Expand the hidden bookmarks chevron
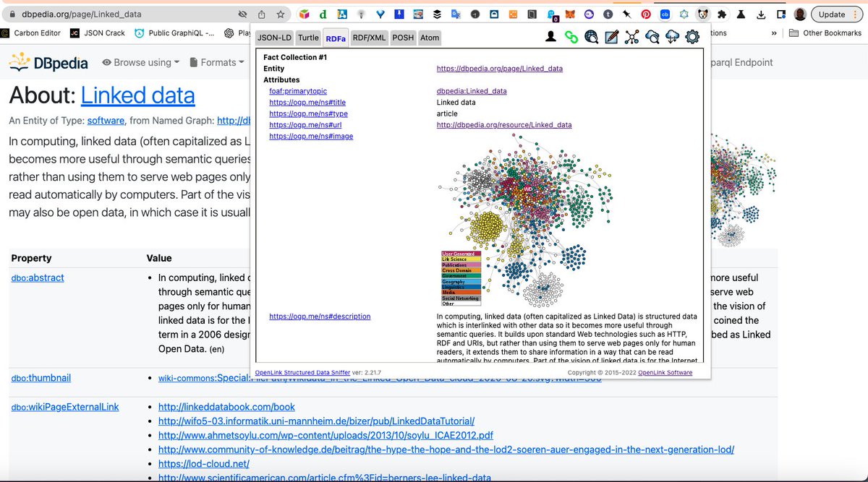This screenshot has height=482, width=868. click(x=775, y=33)
